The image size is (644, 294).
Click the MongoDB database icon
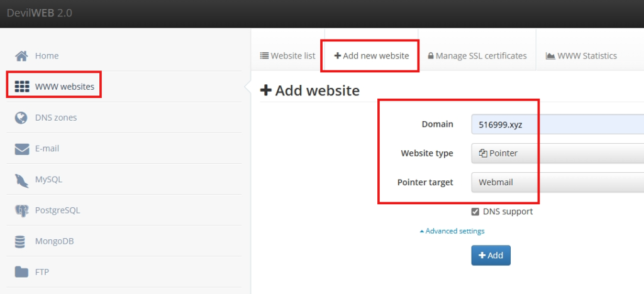[x=22, y=241]
